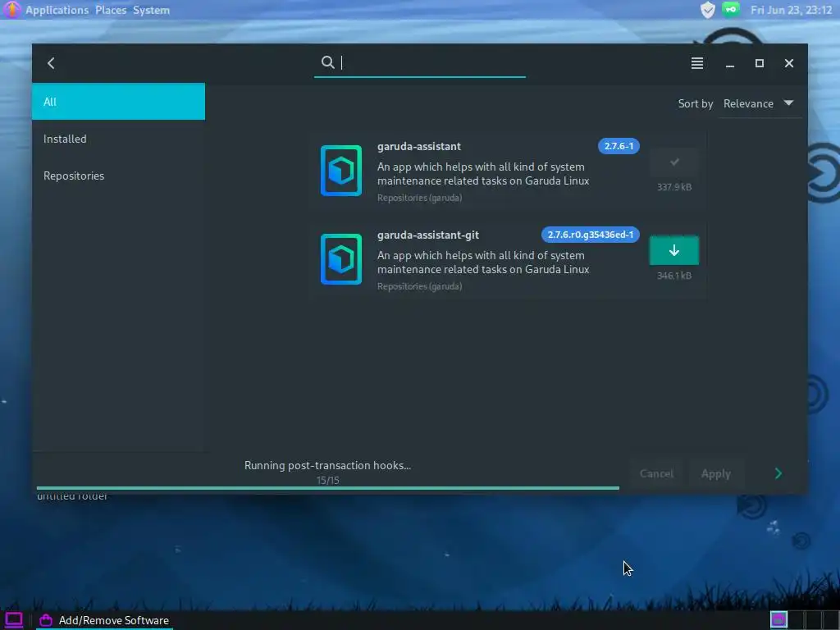Open garuda-assistant-git package name
The width and height of the screenshot is (840, 630).
[x=428, y=235]
